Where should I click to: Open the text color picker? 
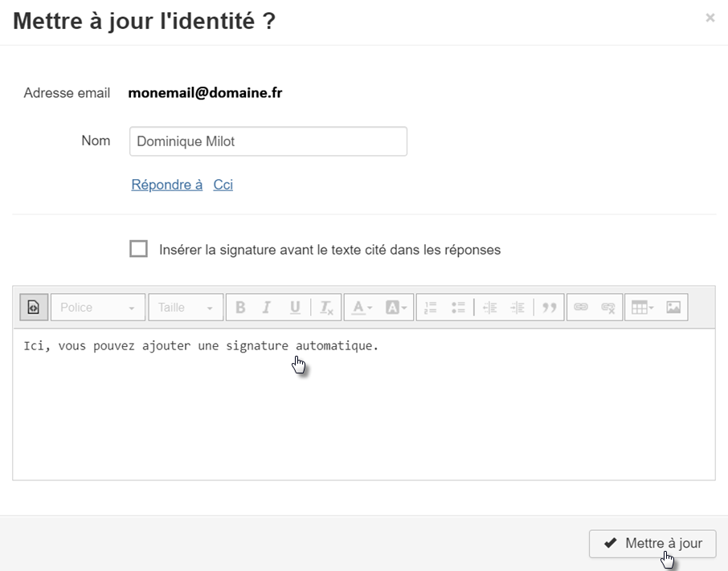click(x=362, y=308)
